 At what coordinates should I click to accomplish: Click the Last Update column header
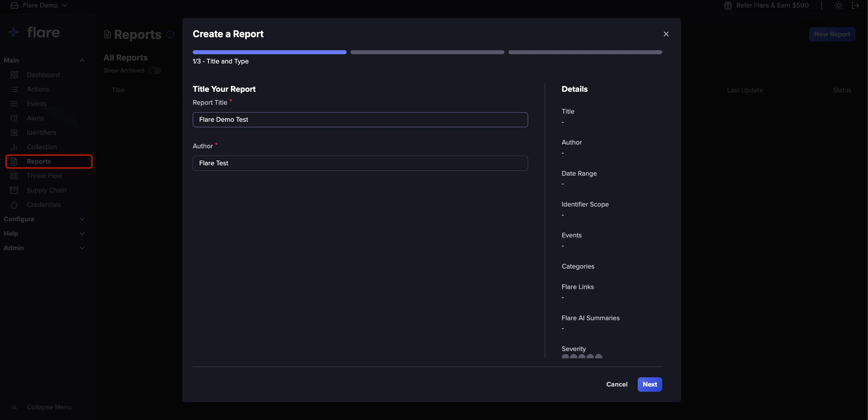pyautogui.click(x=745, y=90)
